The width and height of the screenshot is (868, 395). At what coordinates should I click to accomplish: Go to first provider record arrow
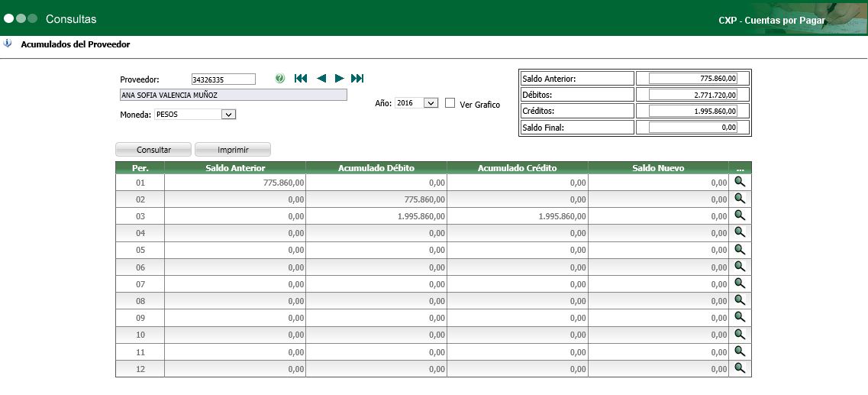pyautogui.click(x=301, y=79)
